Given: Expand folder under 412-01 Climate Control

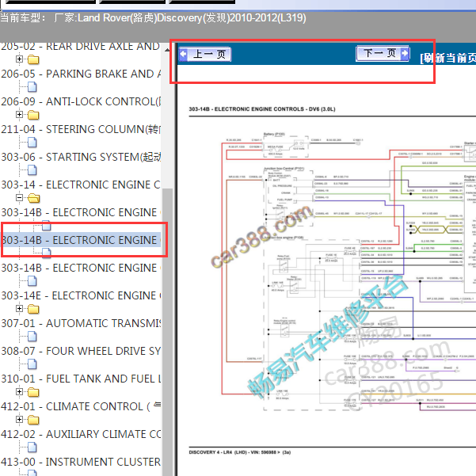Looking at the screenshot, I should [19, 419].
